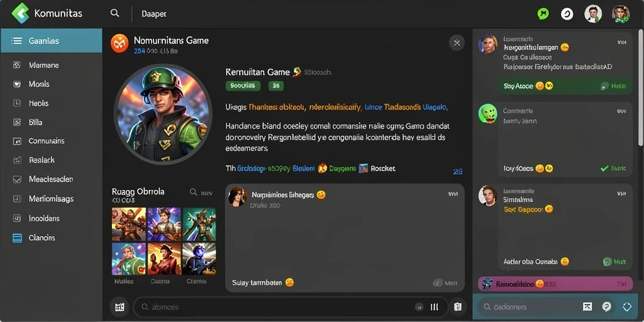The width and height of the screenshot is (644, 322).
Task: Open the Daapet tab in the top bar
Action: (x=154, y=14)
